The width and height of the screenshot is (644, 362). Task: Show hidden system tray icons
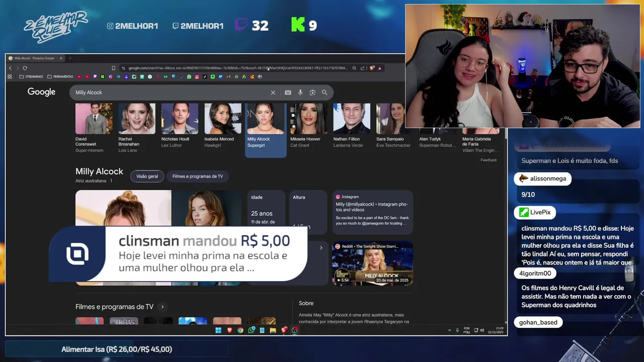[449, 330]
